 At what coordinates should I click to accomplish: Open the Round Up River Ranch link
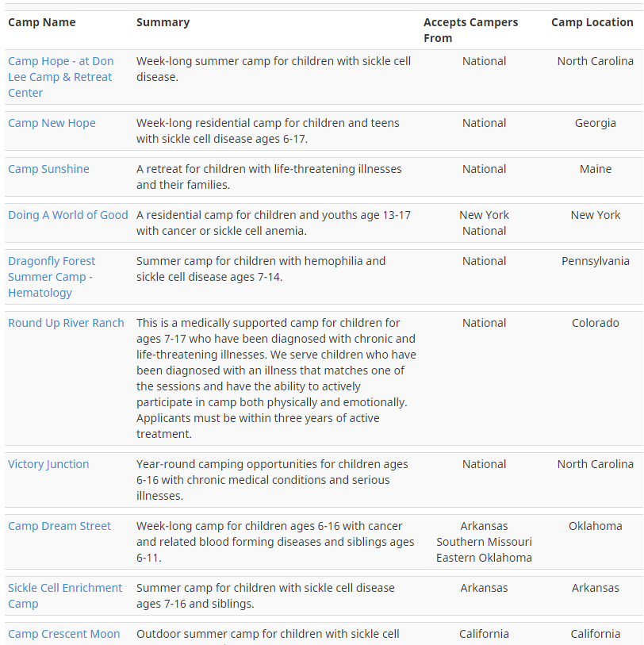[66, 323]
